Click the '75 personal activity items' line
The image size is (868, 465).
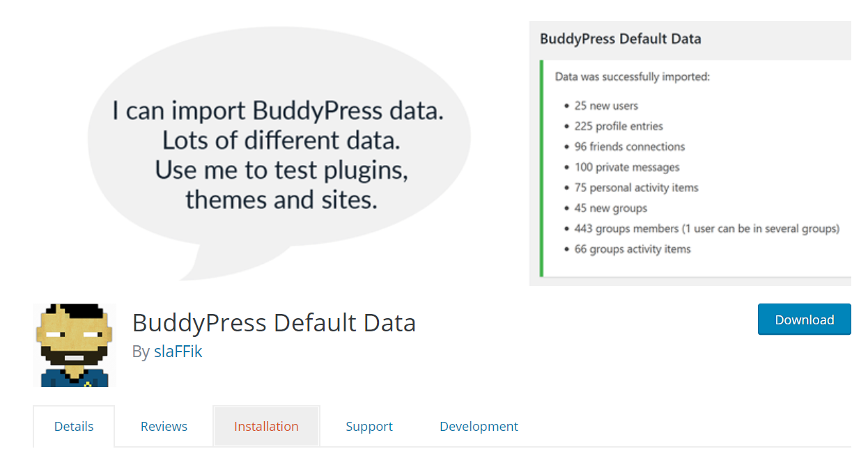[636, 188]
